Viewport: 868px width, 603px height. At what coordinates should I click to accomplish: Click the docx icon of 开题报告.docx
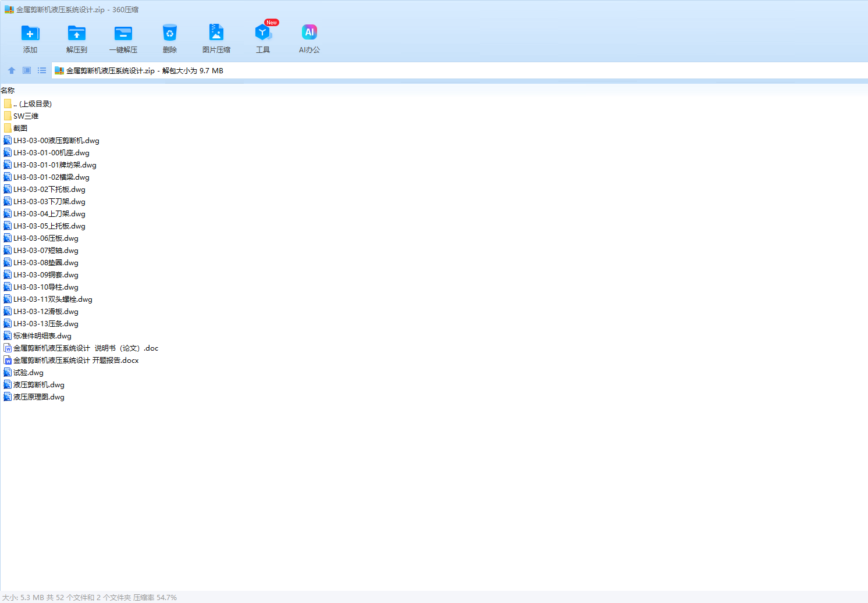pyautogui.click(x=8, y=360)
